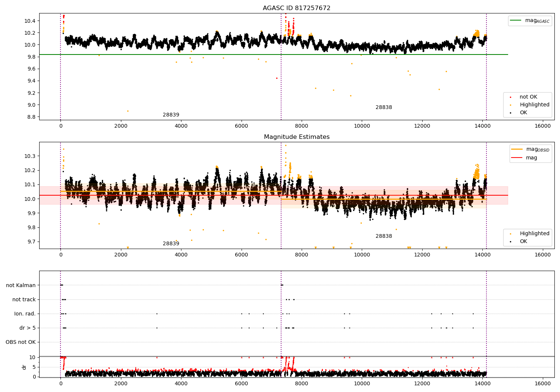Click 'Highlighted' in Magnitude Estimates legend
The image size is (560, 392).
click(x=534, y=234)
